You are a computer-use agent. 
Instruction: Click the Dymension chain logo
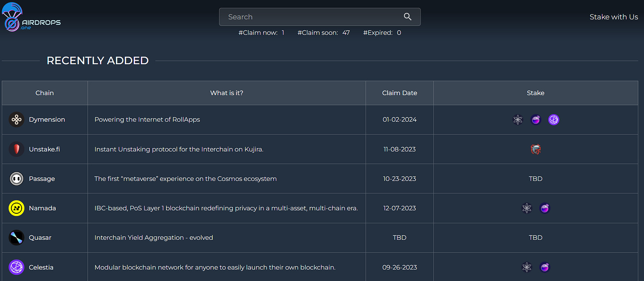(17, 119)
